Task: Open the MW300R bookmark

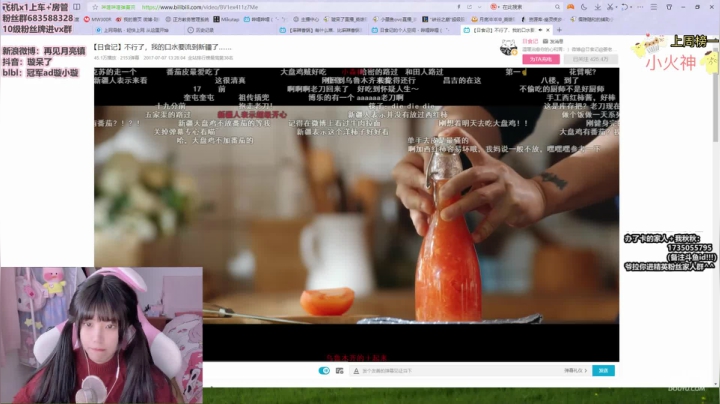Action: pyautogui.click(x=98, y=19)
